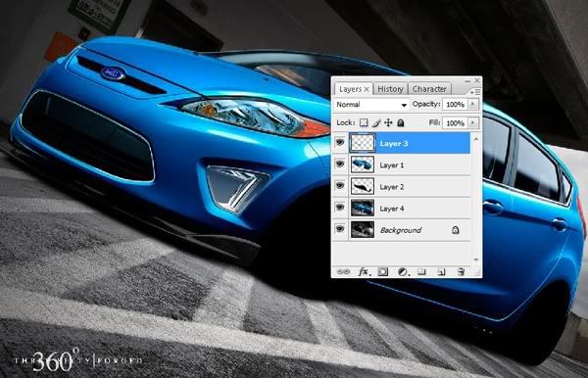Click the Fill 100% field
The image size is (588, 378).
(x=456, y=123)
